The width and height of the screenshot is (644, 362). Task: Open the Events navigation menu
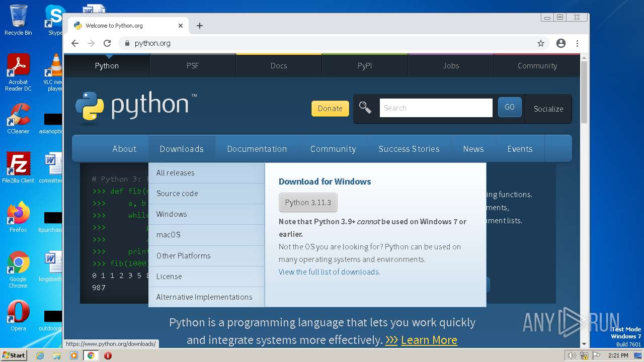click(520, 149)
